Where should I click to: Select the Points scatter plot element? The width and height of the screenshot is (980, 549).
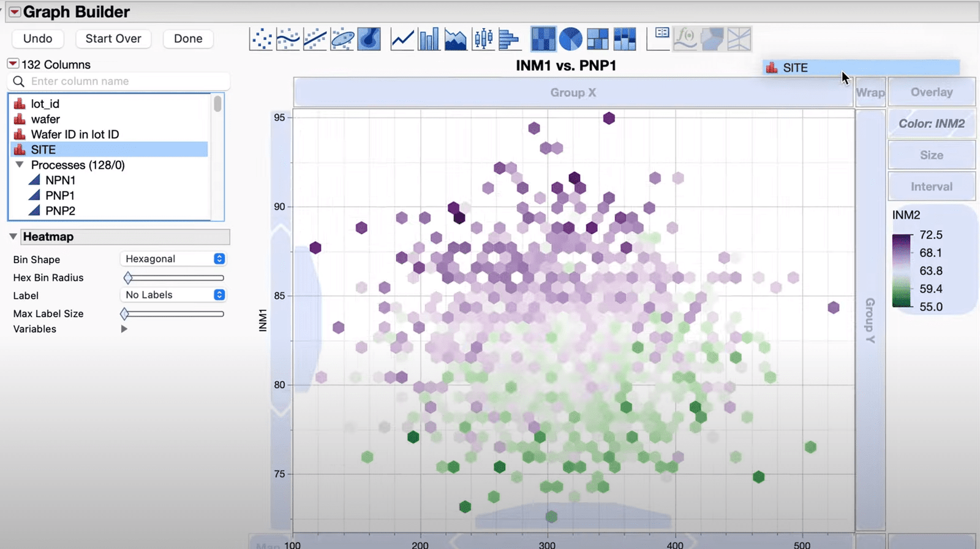261,39
